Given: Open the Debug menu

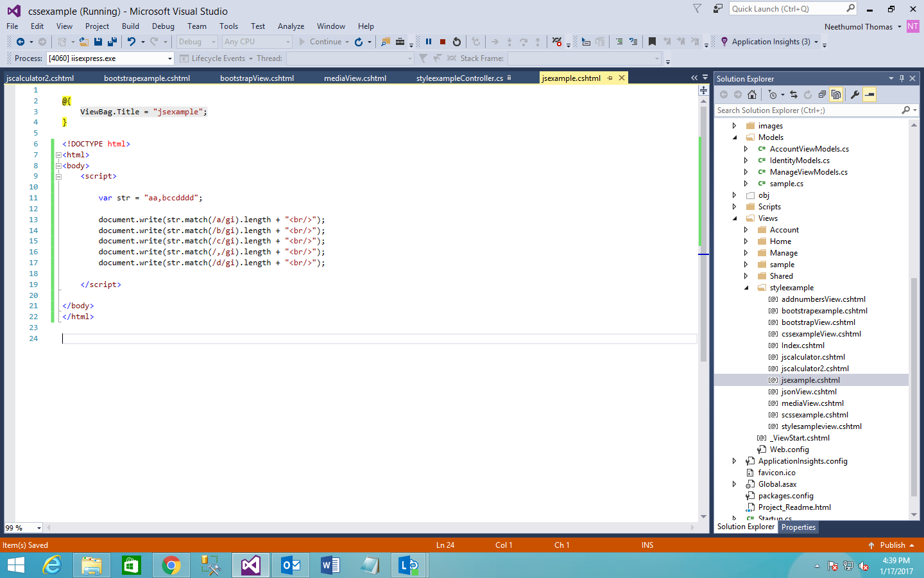Looking at the screenshot, I should pos(163,26).
